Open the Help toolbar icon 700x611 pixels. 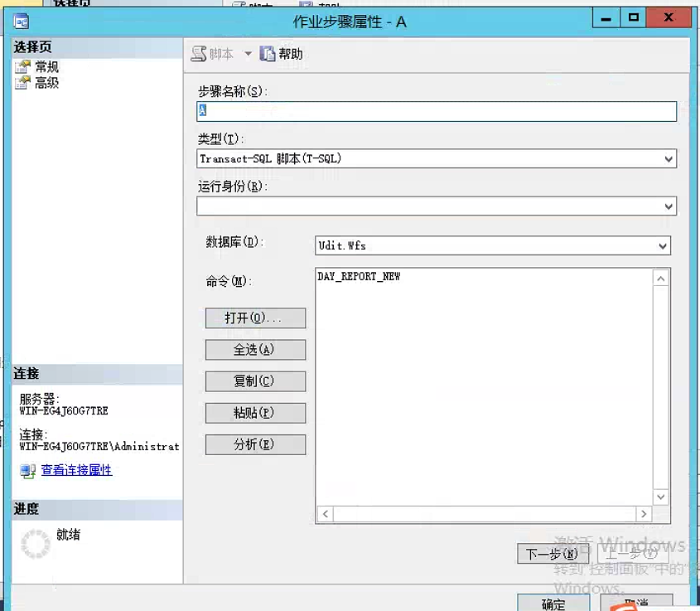pyautogui.click(x=268, y=54)
